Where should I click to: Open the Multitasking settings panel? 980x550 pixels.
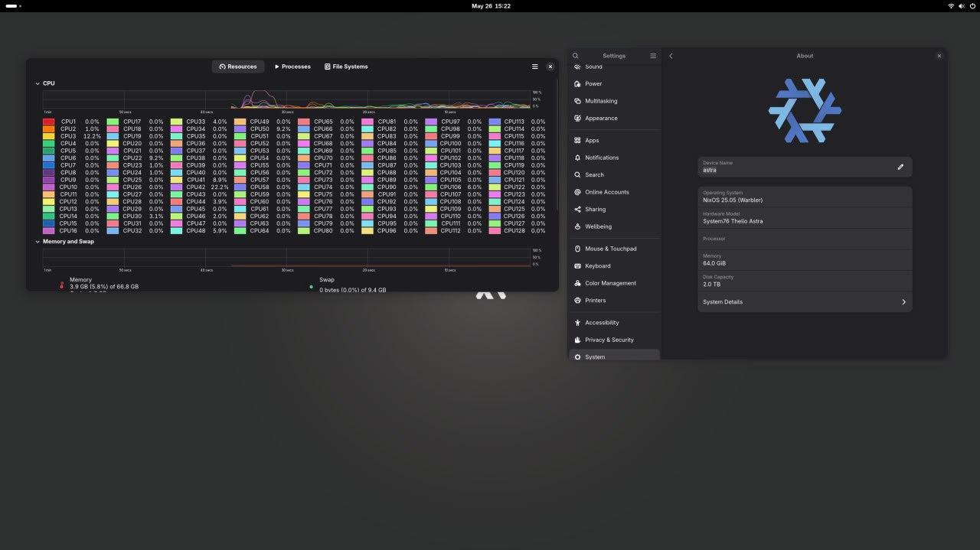tap(615, 101)
